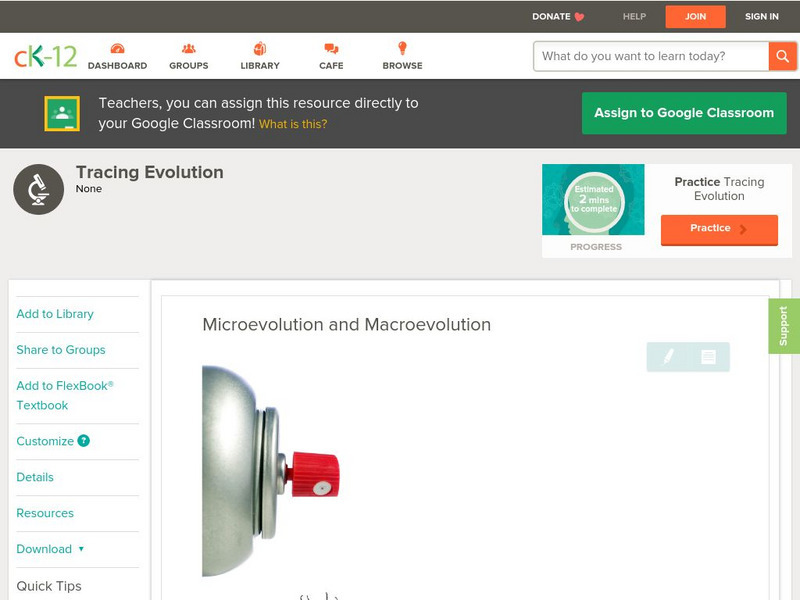Click the orange search magnifier button
Viewport: 800px width, 600px height.
[x=782, y=56]
